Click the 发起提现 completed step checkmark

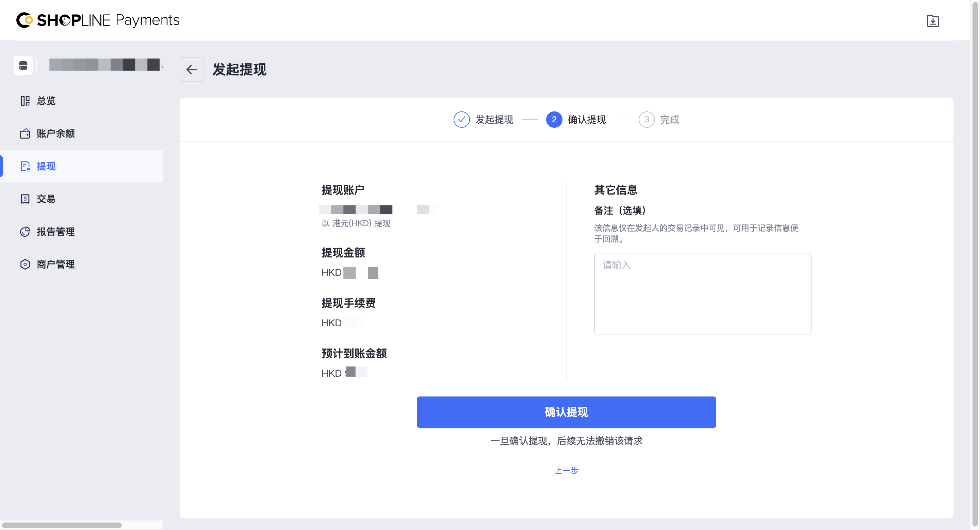[461, 120]
